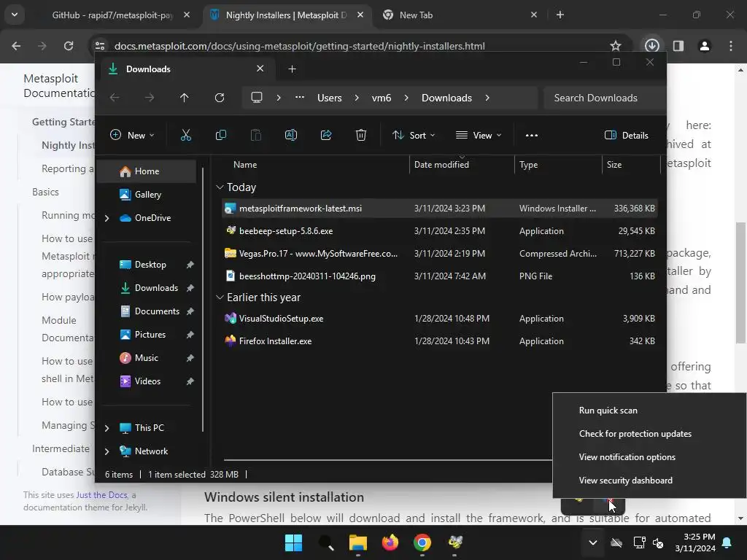This screenshot has width=747, height=560.
Task: Click vm6 in Explorer breadcrumb
Action: click(x=381, y=98)
